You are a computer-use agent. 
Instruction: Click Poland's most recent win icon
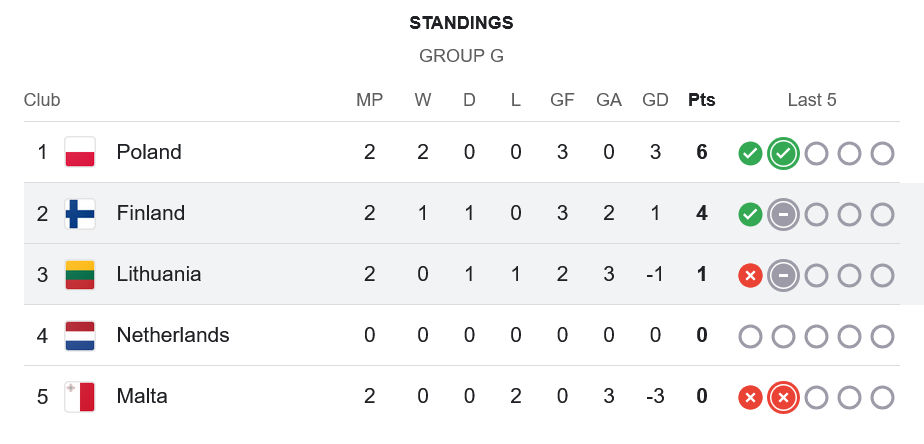783,153
